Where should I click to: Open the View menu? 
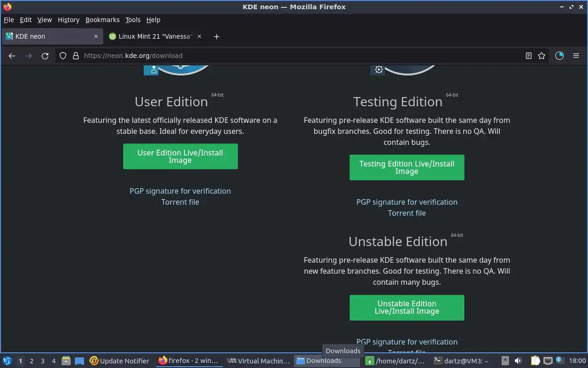pyautogui.click(x=45, y=20)
